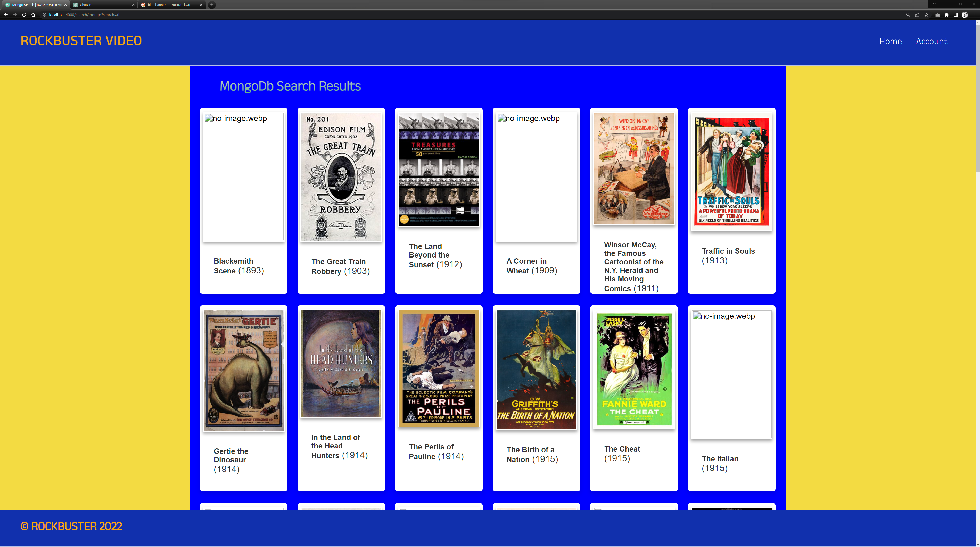Image resolution: width=980 pixels, height=547 pixels.
Task: Click Traffic in Souls (1913) title
Action: click(728, 255)
